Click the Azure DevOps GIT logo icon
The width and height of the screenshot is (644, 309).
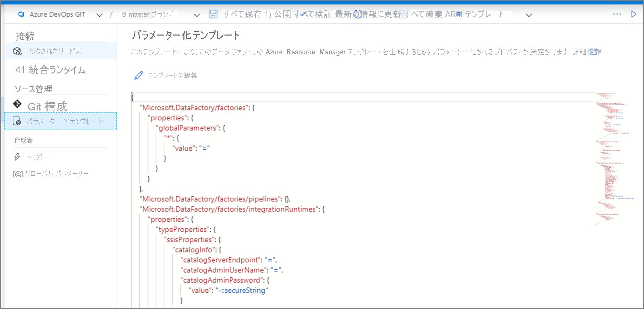coord(21,14)
